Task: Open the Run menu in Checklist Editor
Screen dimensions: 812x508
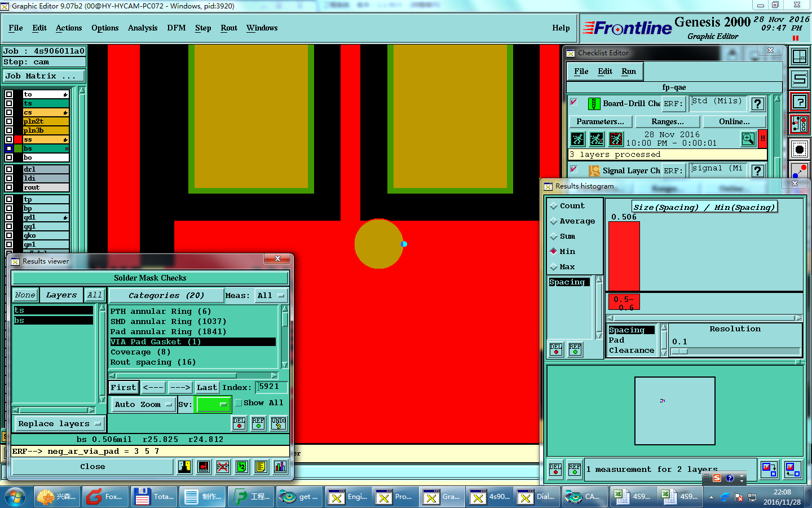Action: click(629, 71)
